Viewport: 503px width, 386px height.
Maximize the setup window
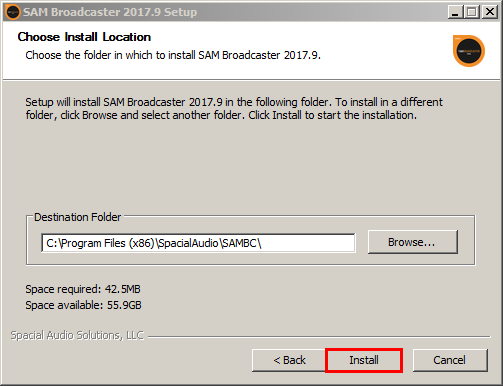tap(472, 12)
